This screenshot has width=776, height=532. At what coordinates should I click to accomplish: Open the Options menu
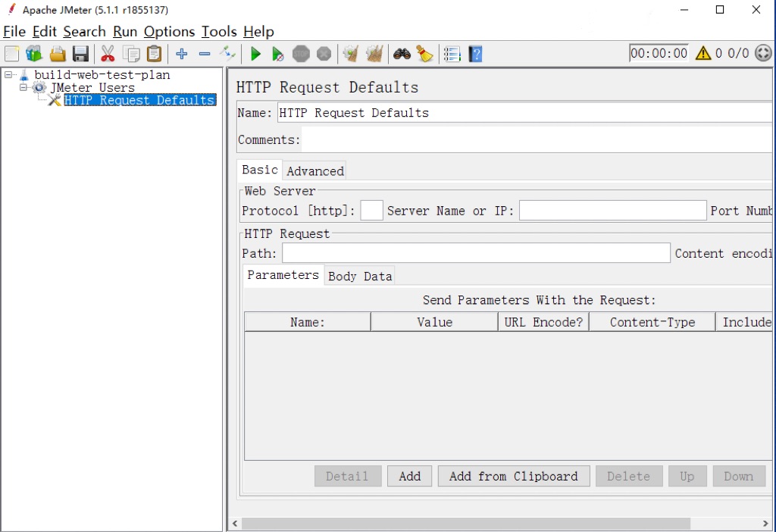pos(169,32)
